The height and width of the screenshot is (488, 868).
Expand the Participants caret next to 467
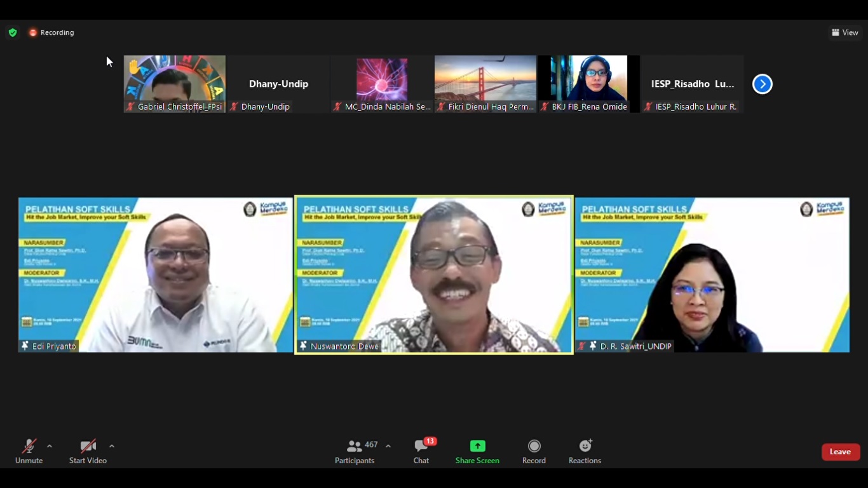click(x=387, y=445)
